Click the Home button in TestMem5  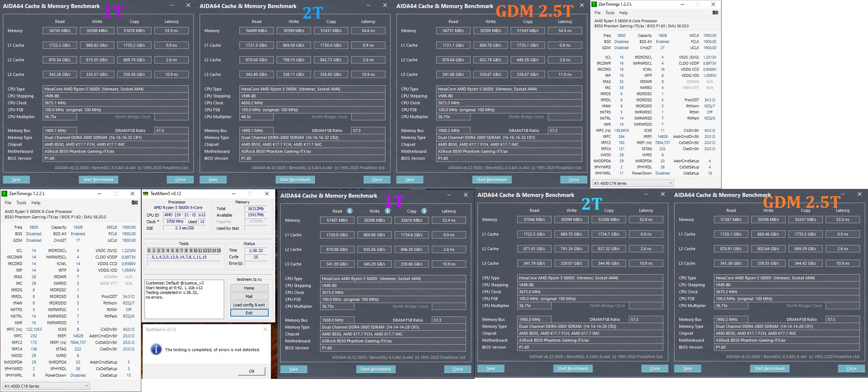[249, 288]
